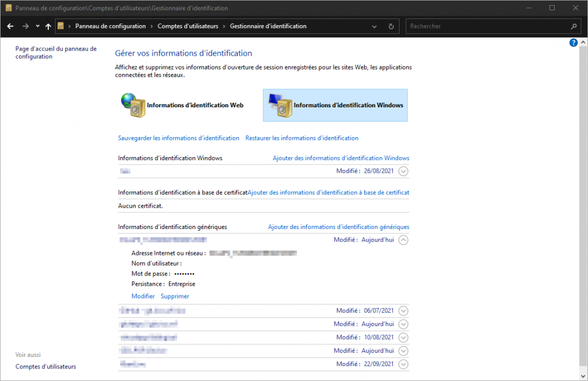
Task: Click the breadcrumb arrow after Comptes d'utilisateurs
Action: (x=224, y=26)
